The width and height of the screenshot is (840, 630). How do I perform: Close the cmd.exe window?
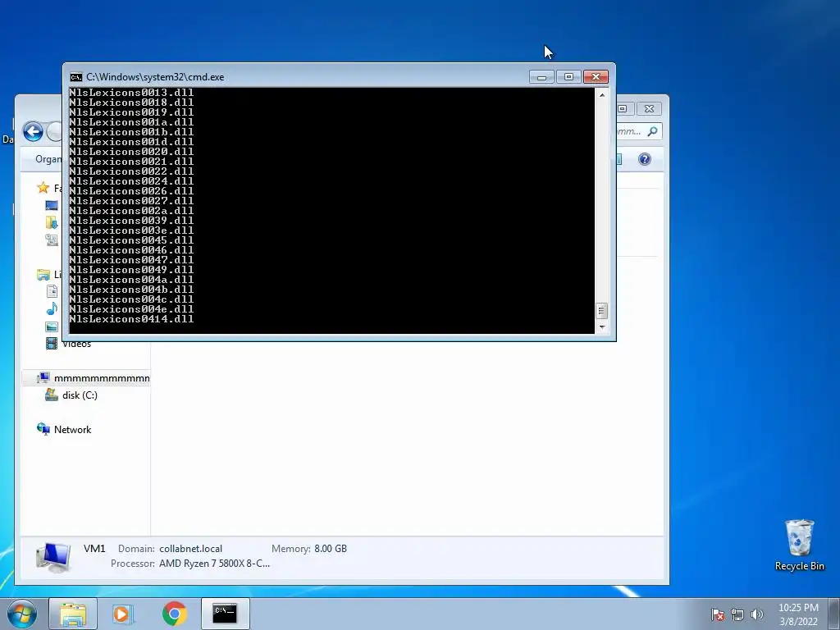tap(596, 77)
